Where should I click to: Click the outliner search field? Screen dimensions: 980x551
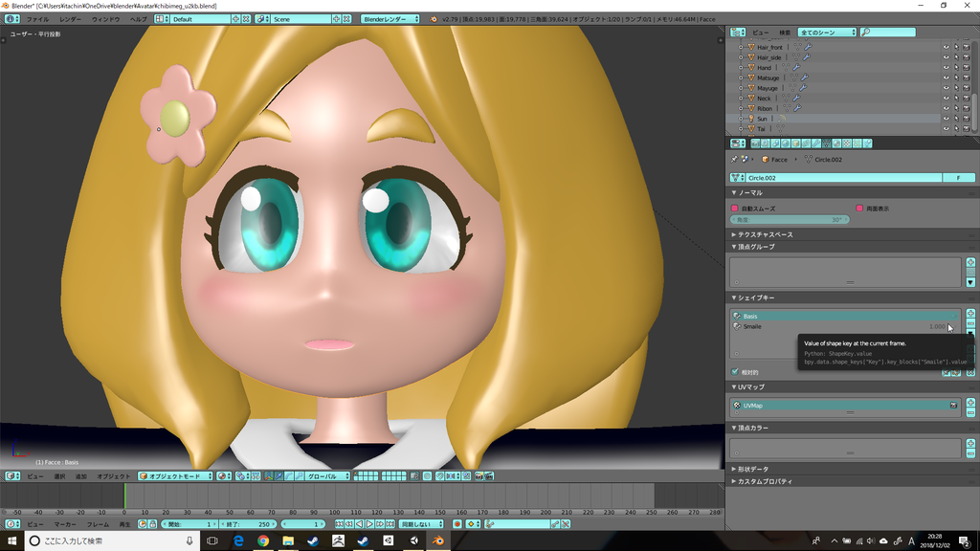(887, 32)
